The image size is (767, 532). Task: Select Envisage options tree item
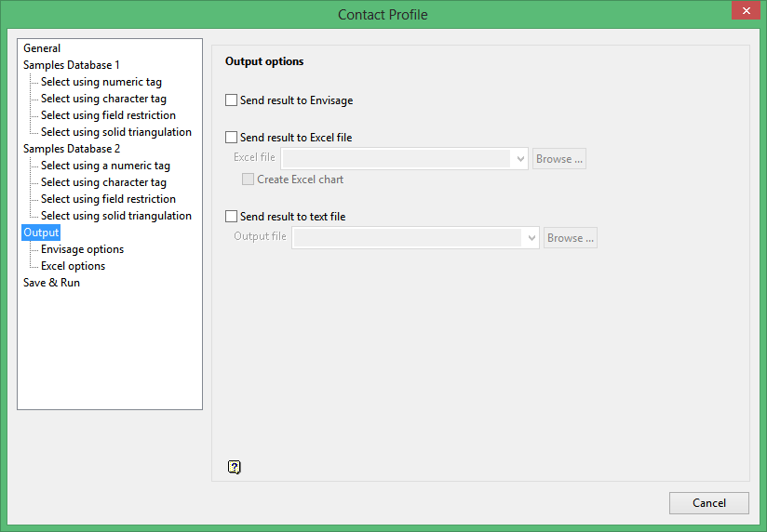(x=82, y=249)
